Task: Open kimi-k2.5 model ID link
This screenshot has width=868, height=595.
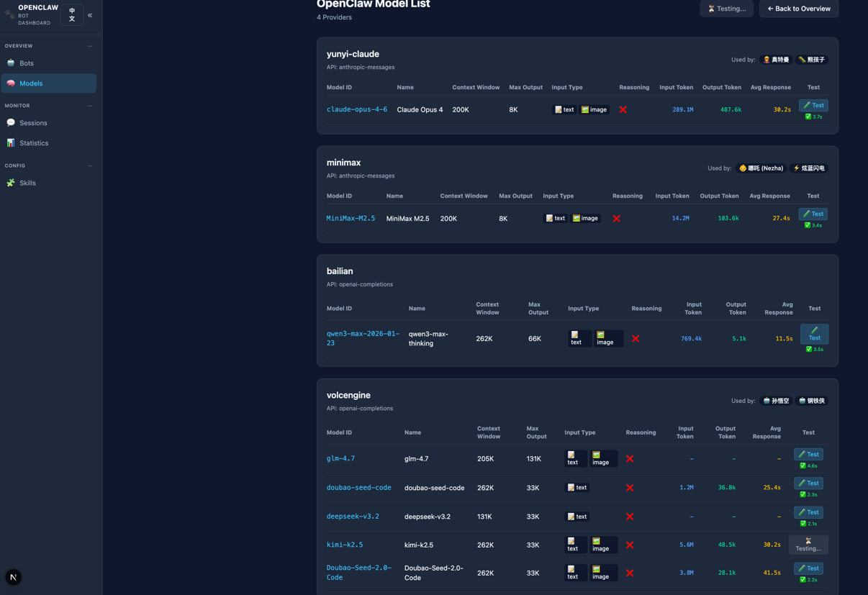Action: tap(345, 545)
